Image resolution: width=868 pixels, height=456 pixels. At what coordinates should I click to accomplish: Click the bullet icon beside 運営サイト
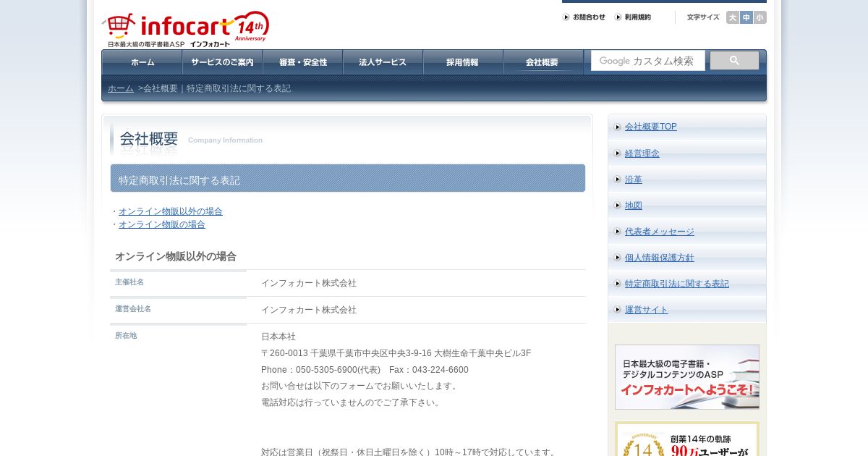(x=618, y=310)
